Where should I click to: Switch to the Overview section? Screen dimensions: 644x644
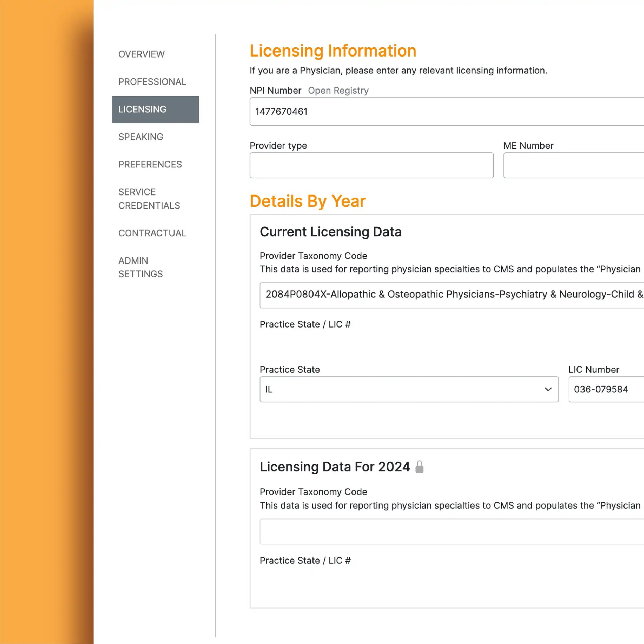click(141, 54)
